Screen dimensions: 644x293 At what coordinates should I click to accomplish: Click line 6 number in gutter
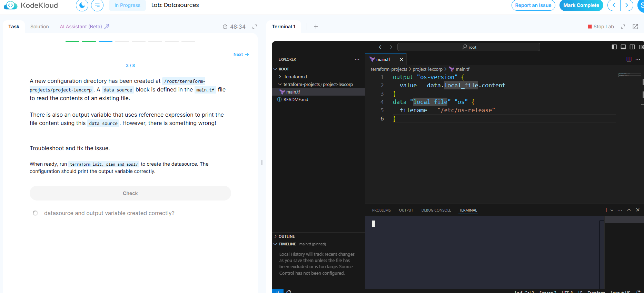coord(382,118)
